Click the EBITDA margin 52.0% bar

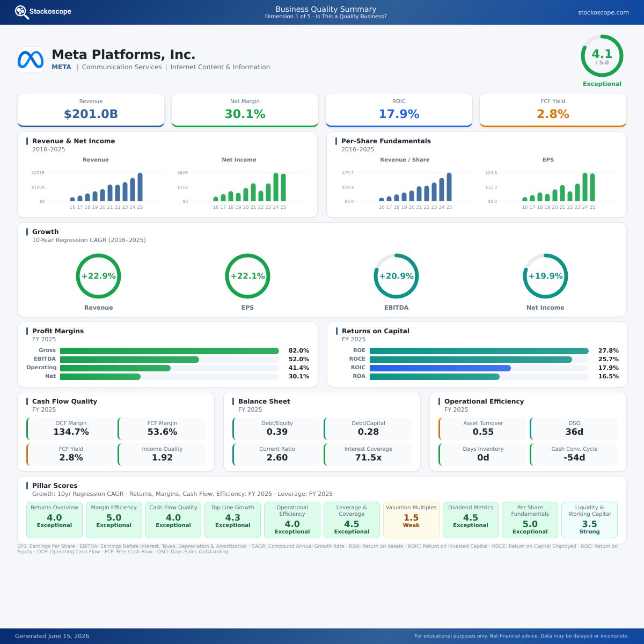click(x=129, y=360)
